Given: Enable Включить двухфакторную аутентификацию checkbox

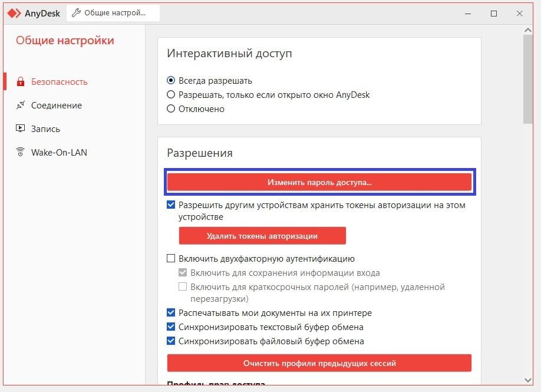Looking at the screenshot, I should pos(171,258).
